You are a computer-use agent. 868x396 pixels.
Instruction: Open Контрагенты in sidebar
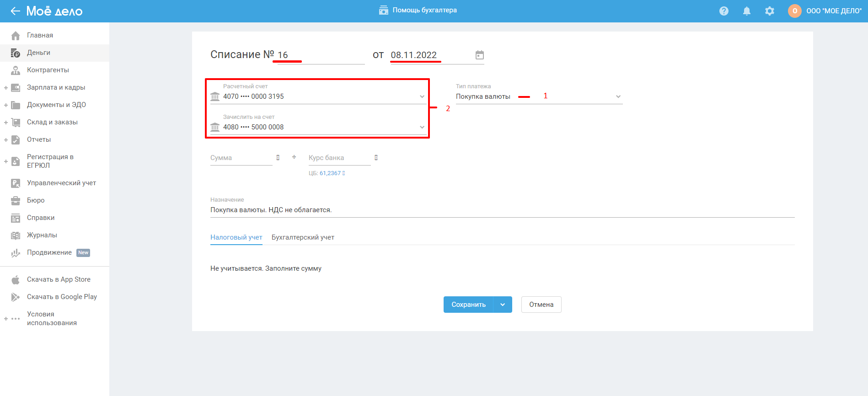(x=48, y=70)
